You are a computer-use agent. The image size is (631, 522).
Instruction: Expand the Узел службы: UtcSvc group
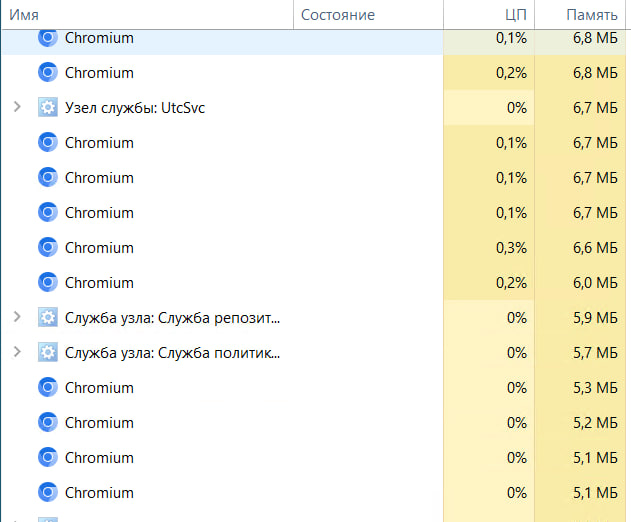point(16,108)
